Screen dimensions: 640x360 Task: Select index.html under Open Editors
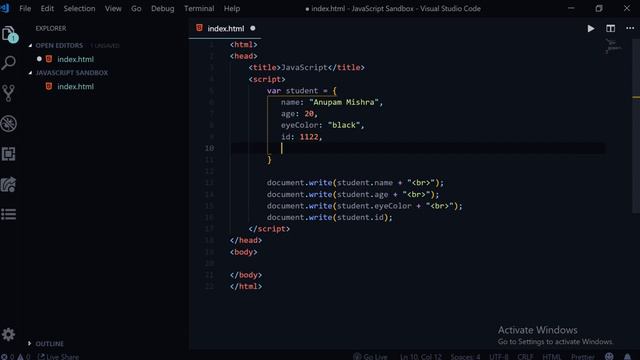point(76,59)
